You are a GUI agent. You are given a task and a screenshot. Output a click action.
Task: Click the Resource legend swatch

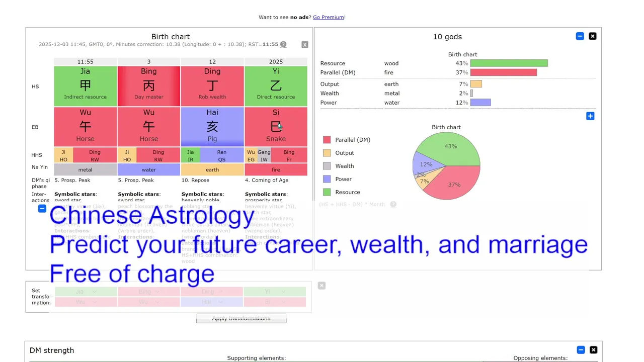(327, 192)
